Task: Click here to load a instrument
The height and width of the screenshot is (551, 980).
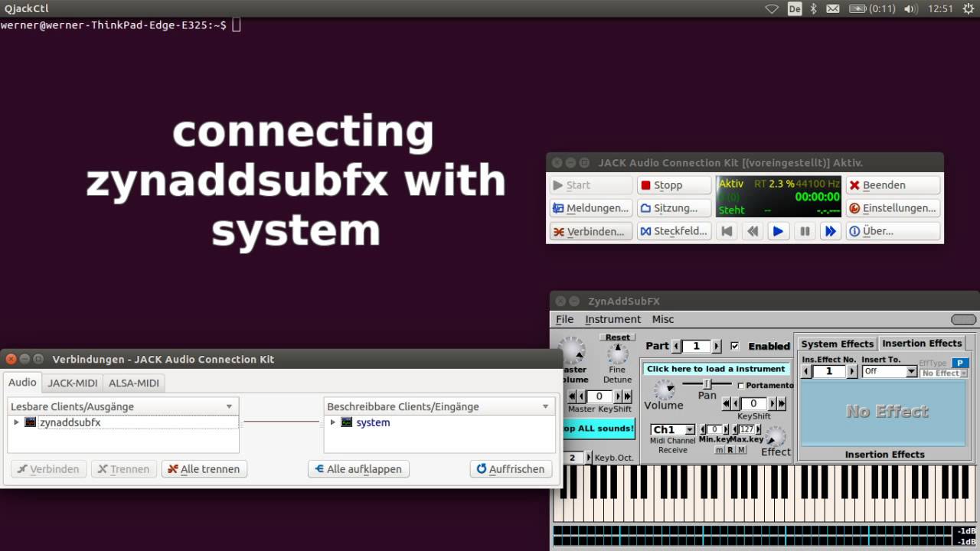Action: [716, 369]
